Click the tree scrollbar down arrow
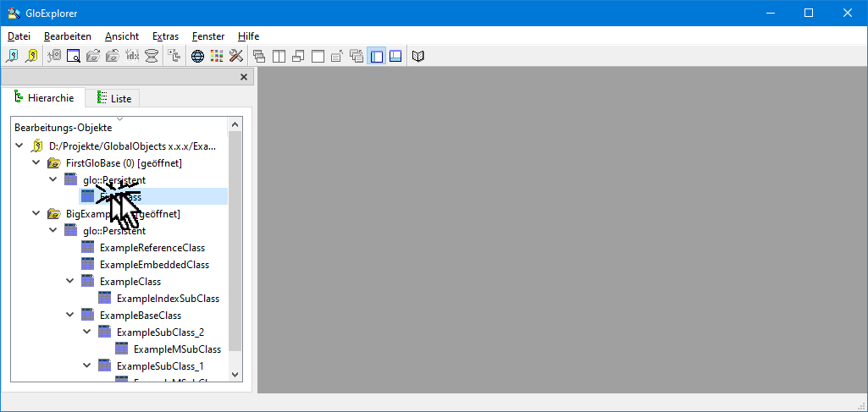 [235, 375]
